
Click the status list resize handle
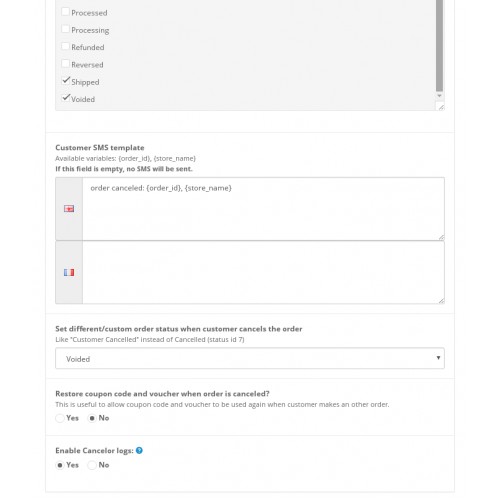point(441,107)
